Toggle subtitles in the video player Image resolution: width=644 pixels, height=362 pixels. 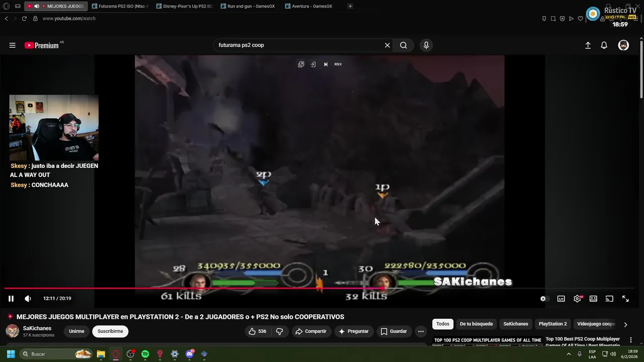pos(561,299)
